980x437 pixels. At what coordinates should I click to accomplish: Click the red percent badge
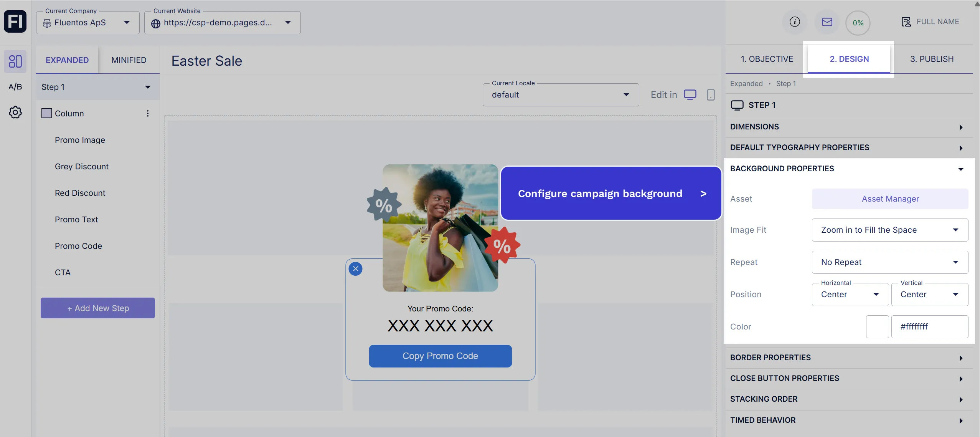[x=502, y=246]
